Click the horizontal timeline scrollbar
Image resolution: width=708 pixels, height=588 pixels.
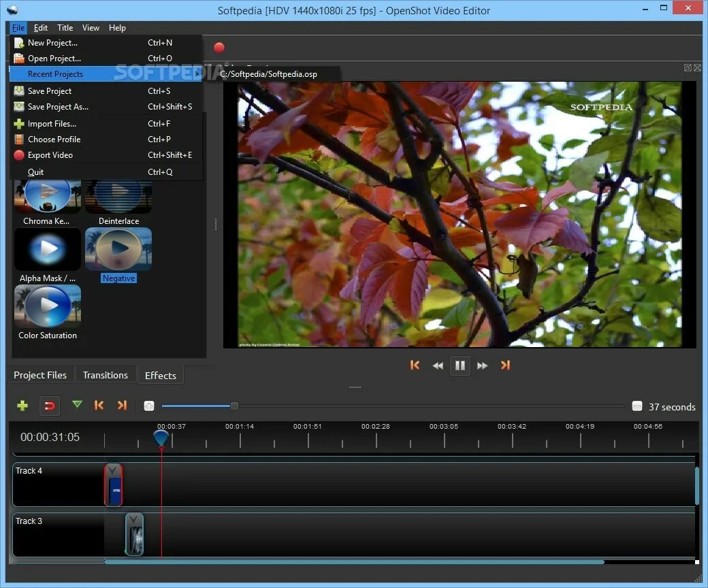coord(354,562)
